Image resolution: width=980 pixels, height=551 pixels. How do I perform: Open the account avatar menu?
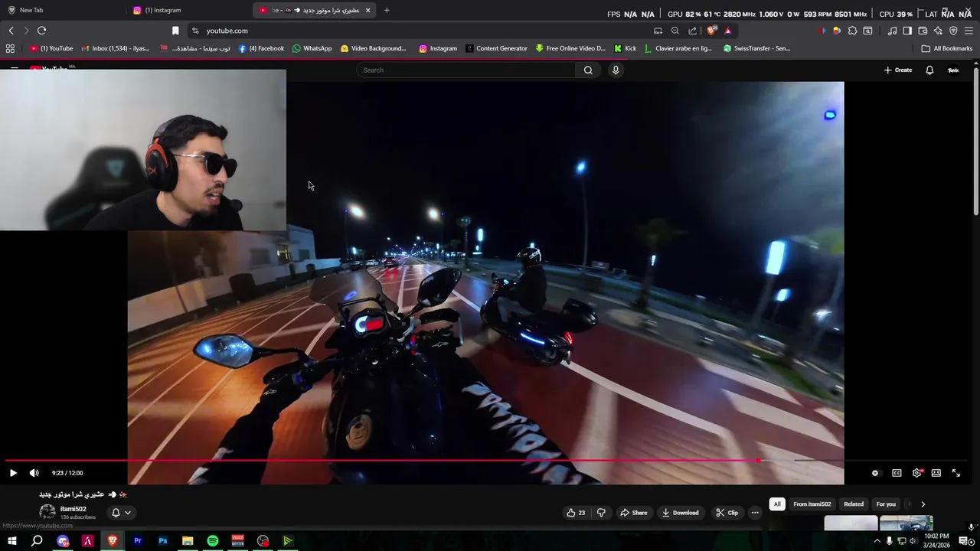coord(953,70)
